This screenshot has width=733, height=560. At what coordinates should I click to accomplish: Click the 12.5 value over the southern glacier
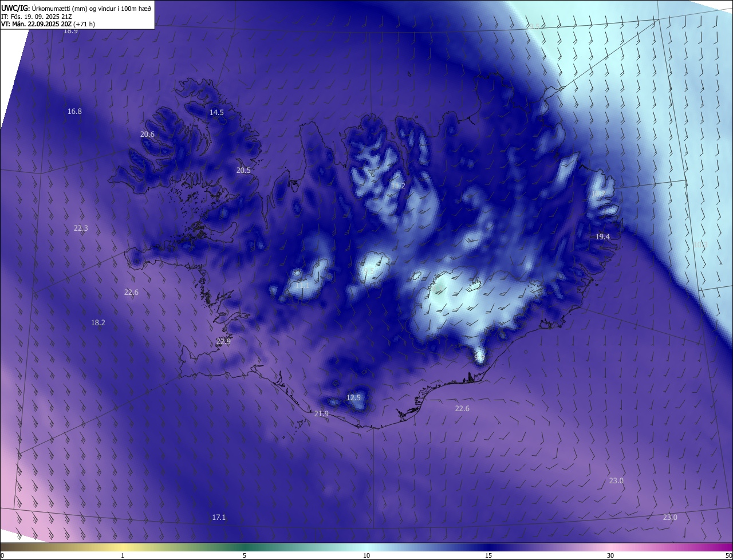coord(354,398)
